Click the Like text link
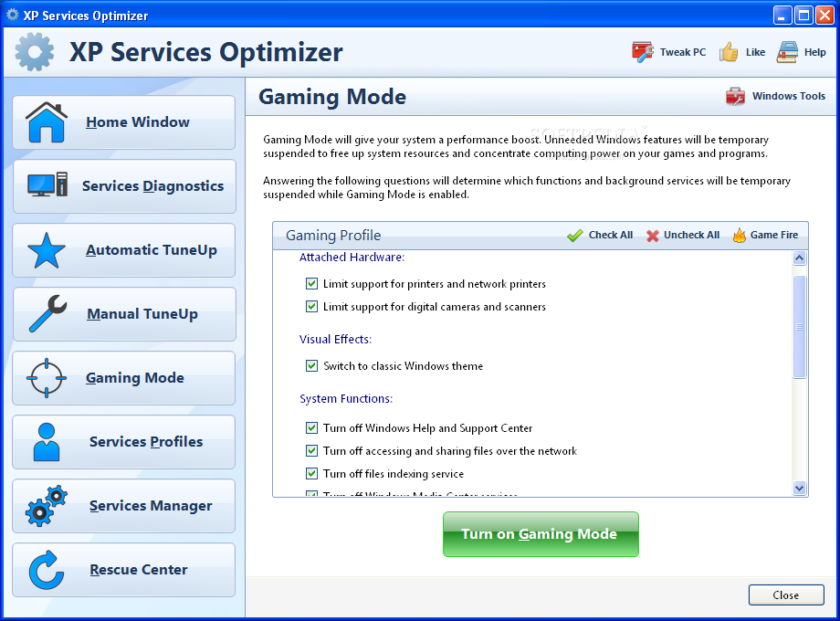This screenshot has width=840, height=621. pyautogui.click(x=755, y=52)
